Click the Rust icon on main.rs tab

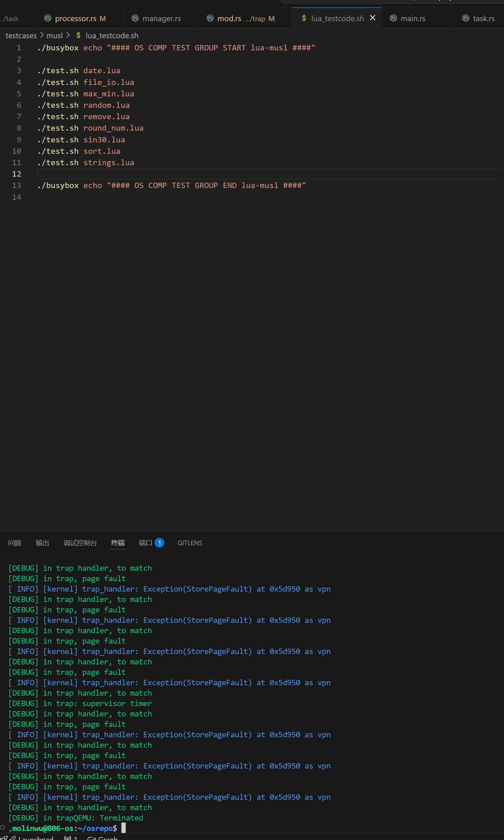pos(393,18)
